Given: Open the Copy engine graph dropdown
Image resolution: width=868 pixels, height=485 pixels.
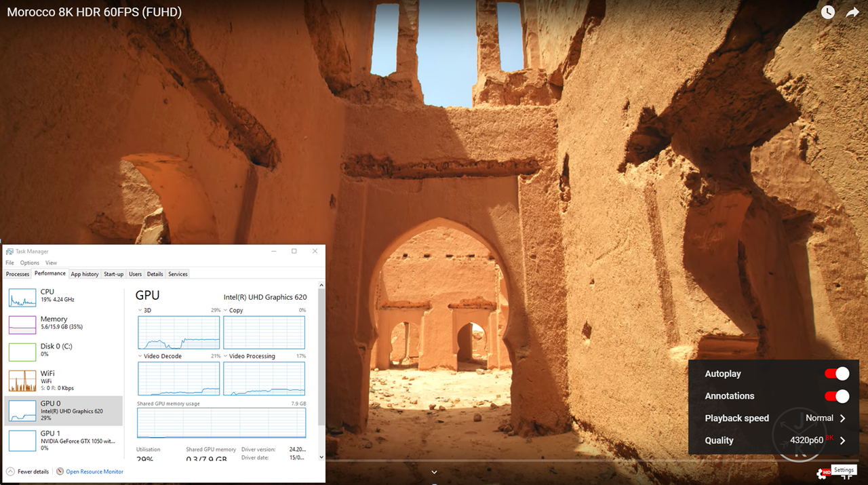Looking at the screenshot, I should pyautogui.click(x=226, y=310).
